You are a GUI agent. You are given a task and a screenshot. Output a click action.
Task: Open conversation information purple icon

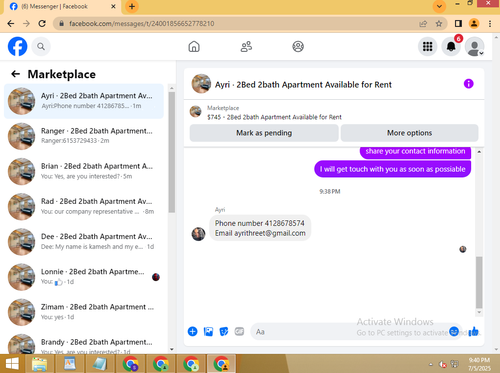468,84
